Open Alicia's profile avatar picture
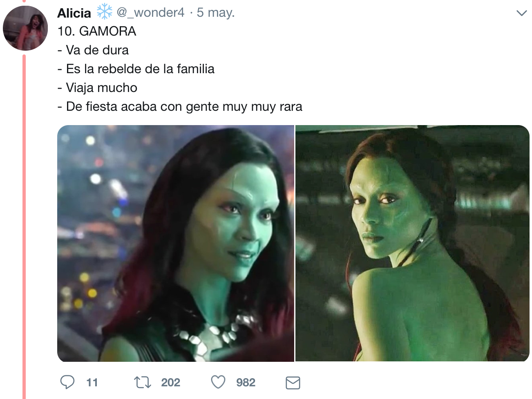This screenshot has height=399, width=532. click(x=25, y=28)
